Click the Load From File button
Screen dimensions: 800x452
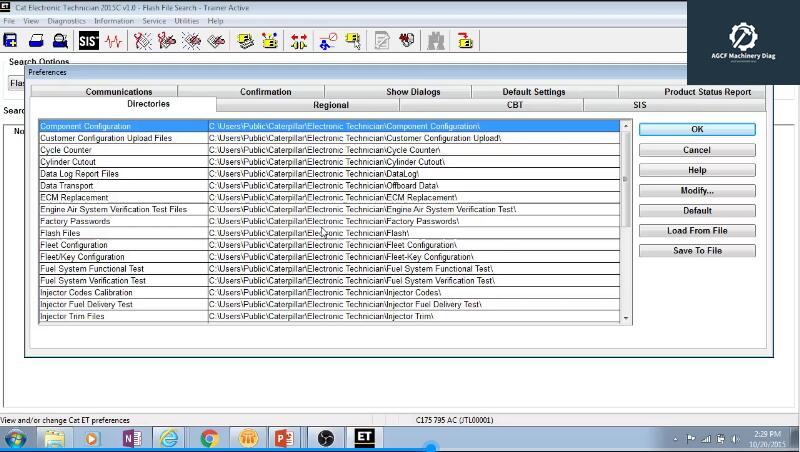(697, 231)
